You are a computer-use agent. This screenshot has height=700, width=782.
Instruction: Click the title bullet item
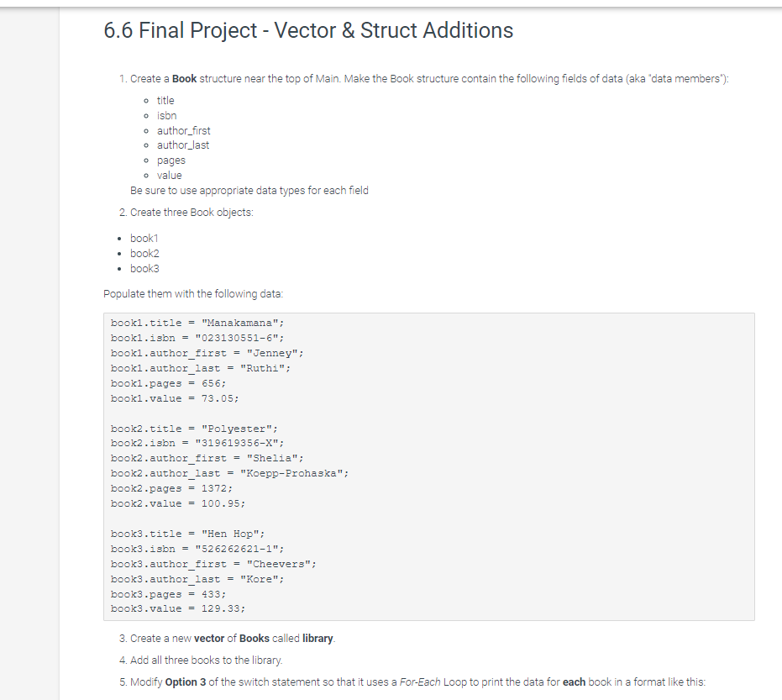pyautogui.click(x=165, y=101)
